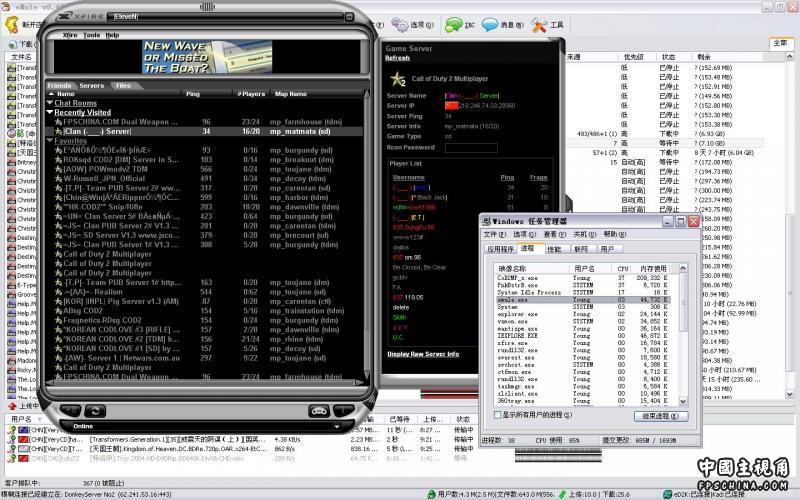Click the Xfire title bar button
The height and width of the screenshot is (500, 800).
[x=349, y=17]
